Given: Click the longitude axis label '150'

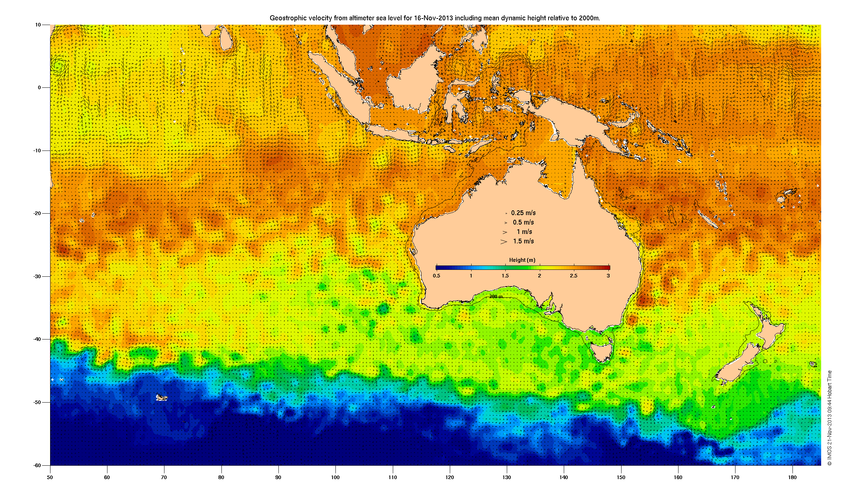Looking at the screenshot, I should [x=621, y=477].
